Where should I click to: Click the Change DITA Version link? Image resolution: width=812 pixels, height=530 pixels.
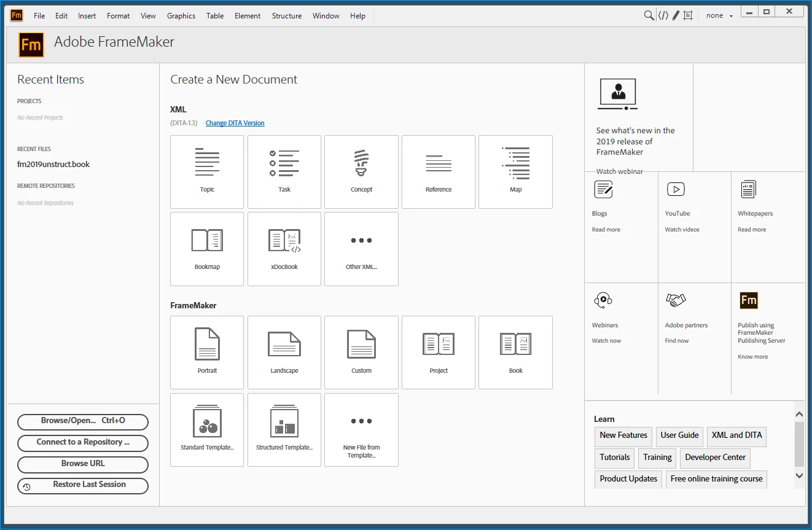(x=235, y=123)
